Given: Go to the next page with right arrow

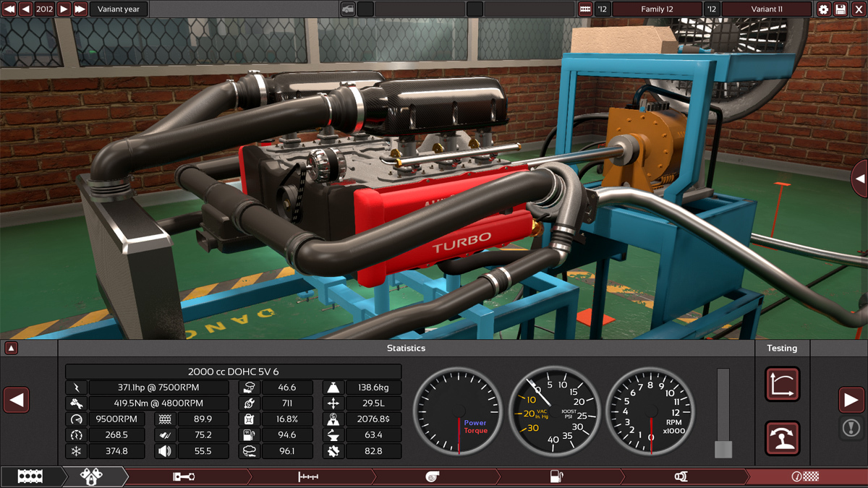Looking at the screenshot, I should tap(851, 400).
